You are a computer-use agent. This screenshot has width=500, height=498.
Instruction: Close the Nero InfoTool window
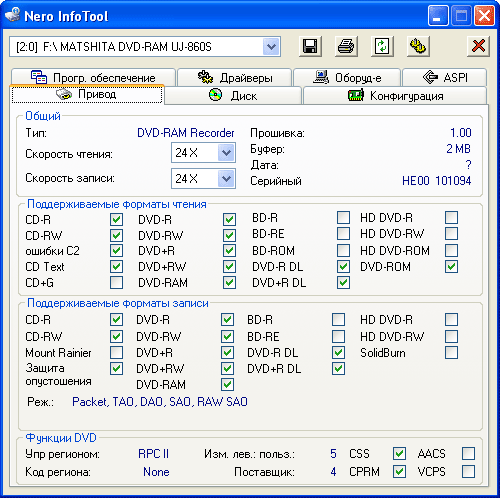click(484, 16)
